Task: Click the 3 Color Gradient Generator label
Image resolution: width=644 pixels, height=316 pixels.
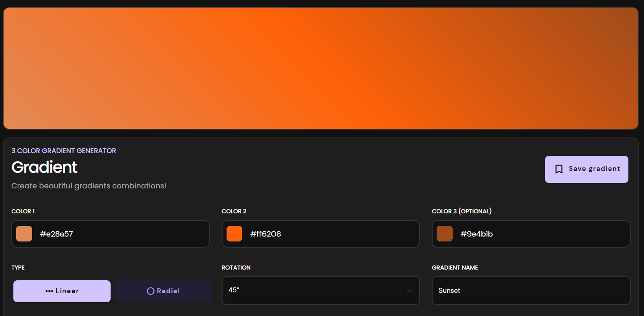Action: 64,151
